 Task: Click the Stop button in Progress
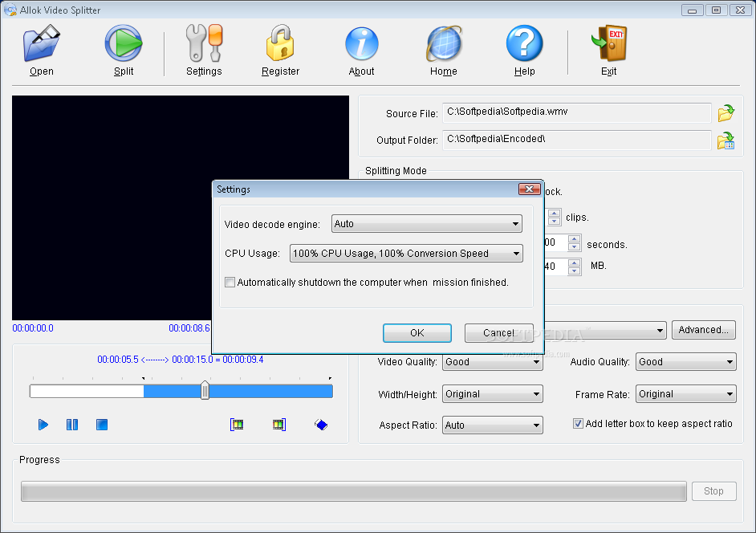(x=713, y=491)
